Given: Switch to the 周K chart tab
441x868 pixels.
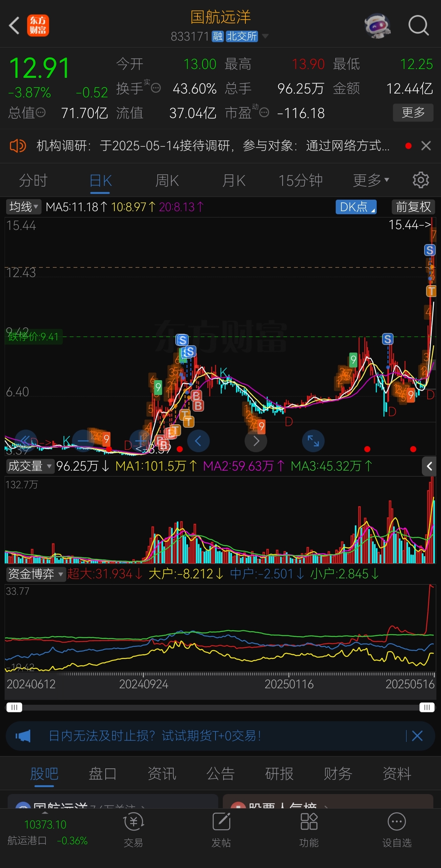Looking at the screenshot, I should pos(167,180).
